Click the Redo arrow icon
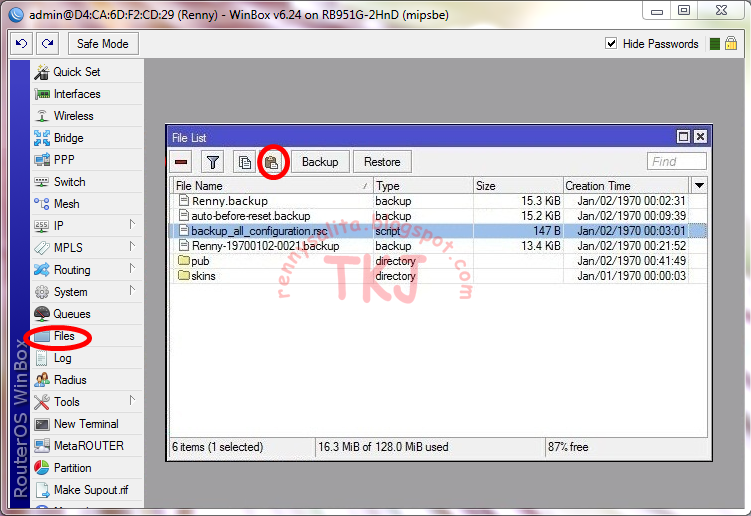Image resolution: width=751 pixels, height=516 pixels. coord(47,44)
